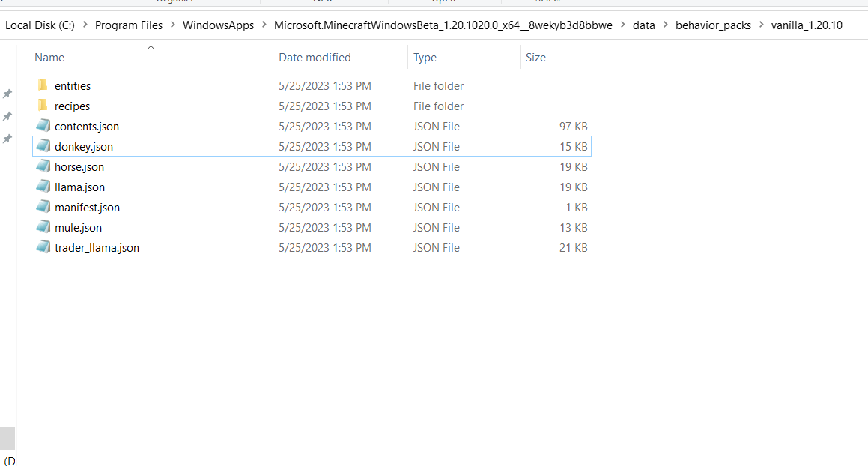
Task: Sort by Date modified column header
Action: coord(315,58)
